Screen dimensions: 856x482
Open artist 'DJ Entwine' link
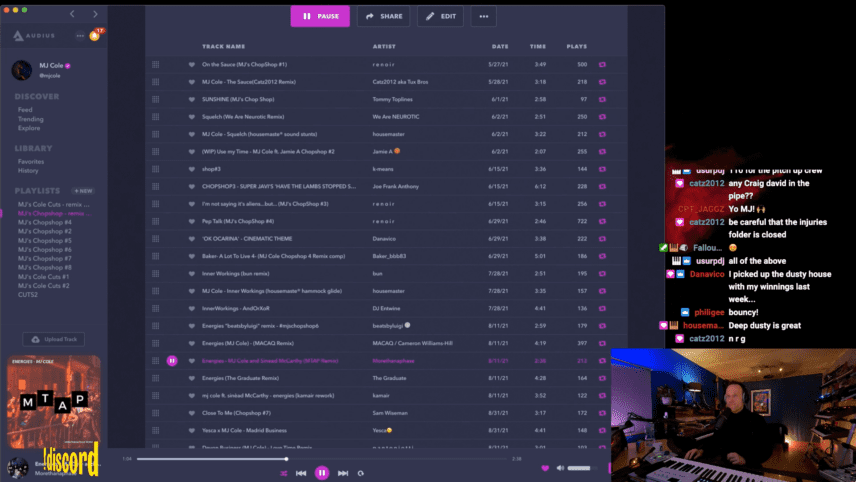pos(387,308)
